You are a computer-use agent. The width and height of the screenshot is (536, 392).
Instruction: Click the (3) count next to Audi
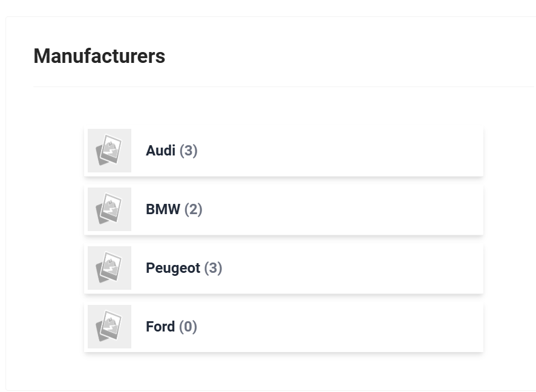pos(188,151)
